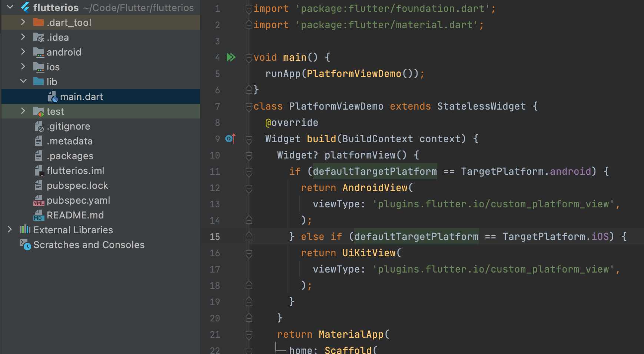Select flutterios.iml in the file tree
644x354 pixels.
[75, 171]
